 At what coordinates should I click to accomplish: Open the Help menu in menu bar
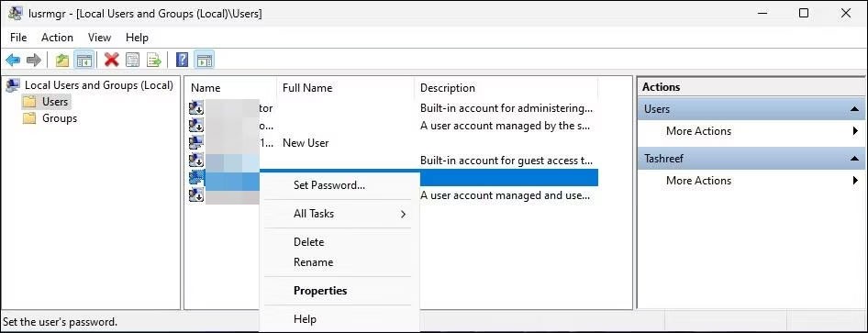point(137,38)
